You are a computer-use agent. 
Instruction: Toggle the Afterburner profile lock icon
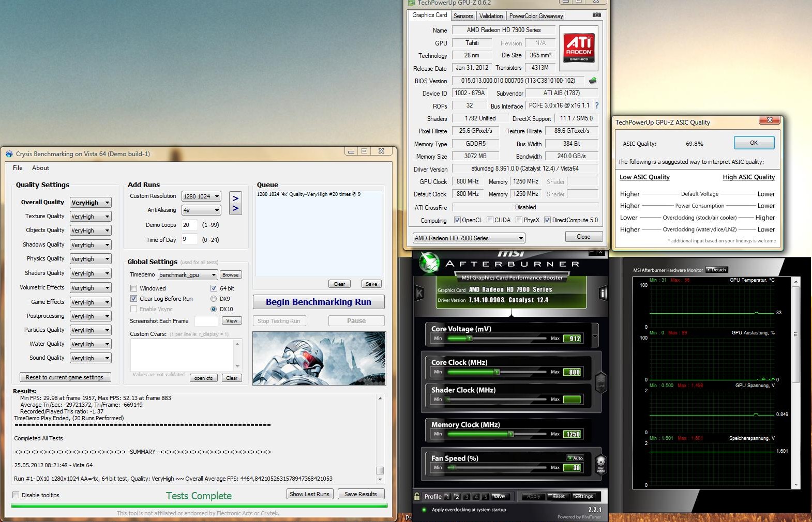click(x=417, y=496)
